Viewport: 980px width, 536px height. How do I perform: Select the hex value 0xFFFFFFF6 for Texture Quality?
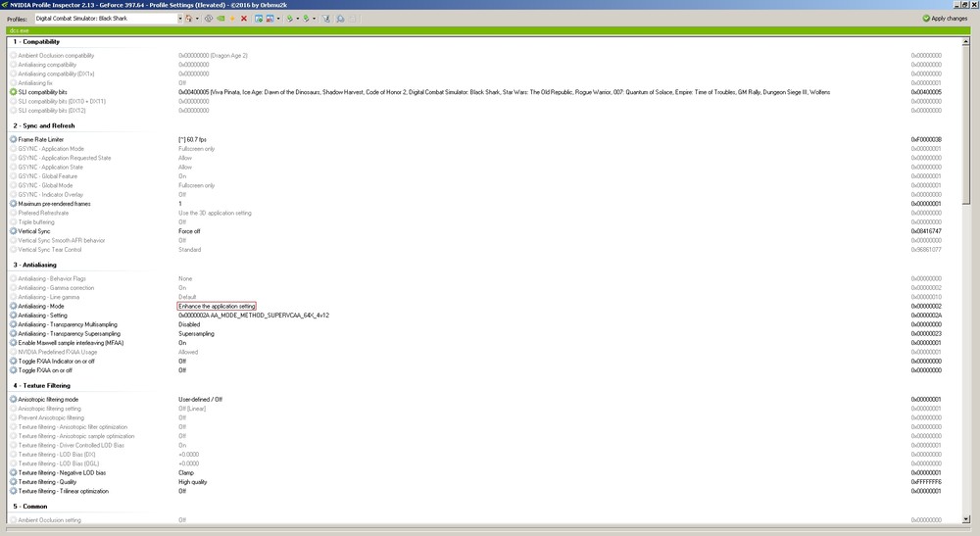pyautogui.click(x=926, y=482)
